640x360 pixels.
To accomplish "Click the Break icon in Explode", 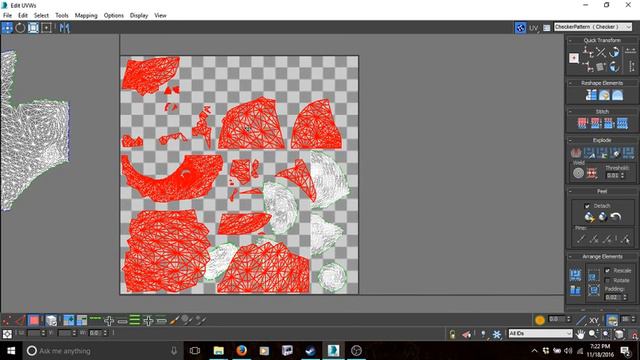I will coord(576,153).
